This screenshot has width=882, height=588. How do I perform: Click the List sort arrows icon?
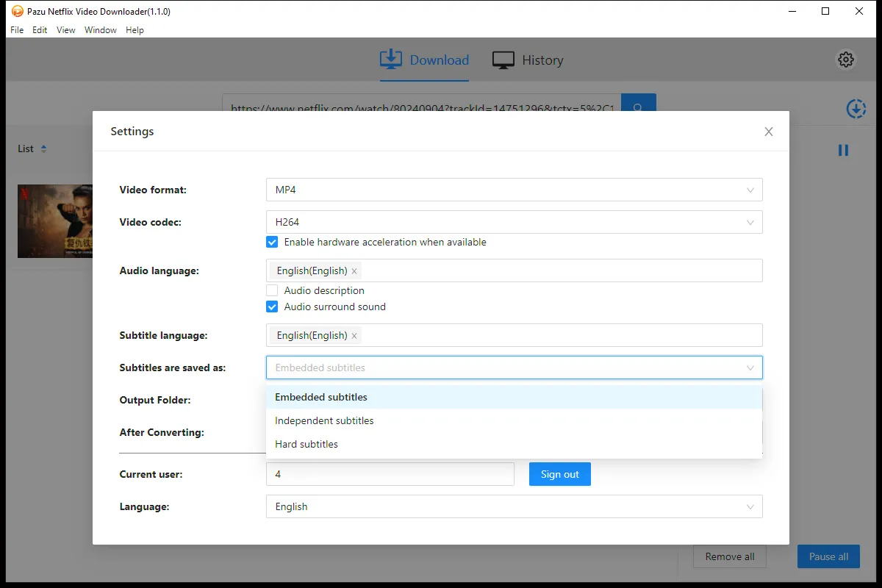(x=43, y=148)
